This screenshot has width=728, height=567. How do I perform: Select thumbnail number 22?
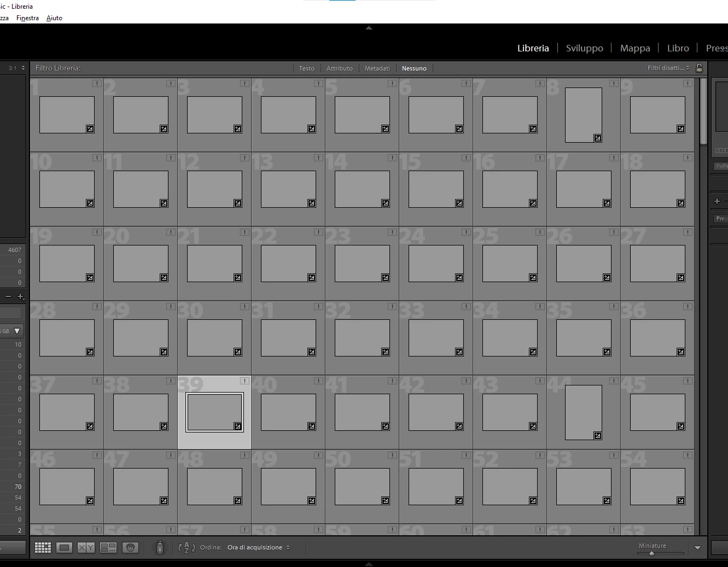(288, 264)
